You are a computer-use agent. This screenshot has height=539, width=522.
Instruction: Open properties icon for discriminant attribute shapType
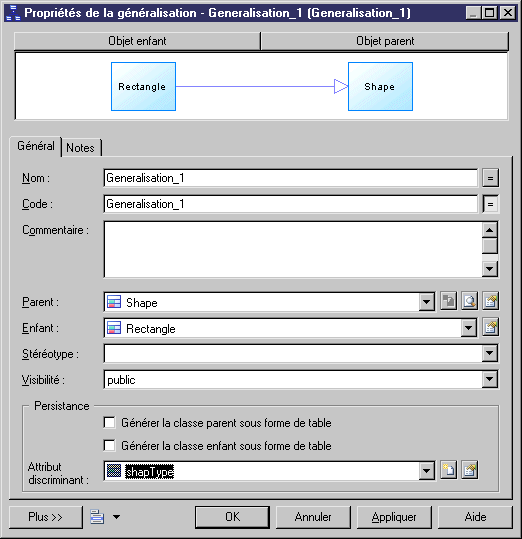pyautogui.click(x=469, y=470)
